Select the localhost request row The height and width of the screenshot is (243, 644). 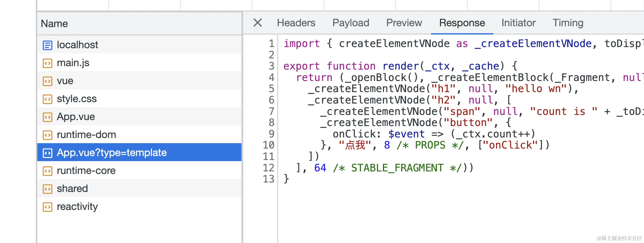[139, 45]
